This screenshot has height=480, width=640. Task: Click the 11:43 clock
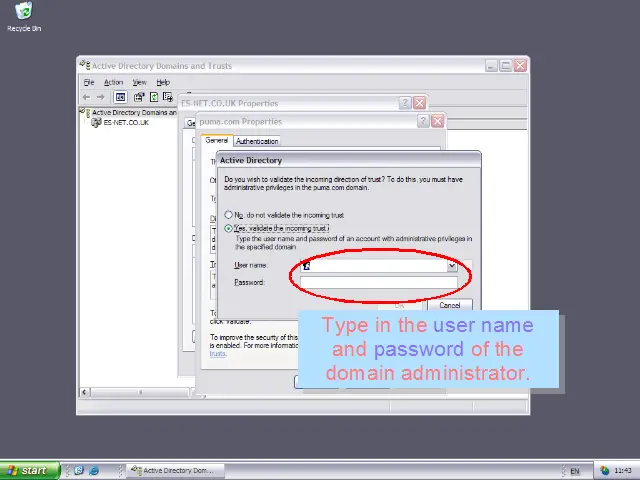623,471
